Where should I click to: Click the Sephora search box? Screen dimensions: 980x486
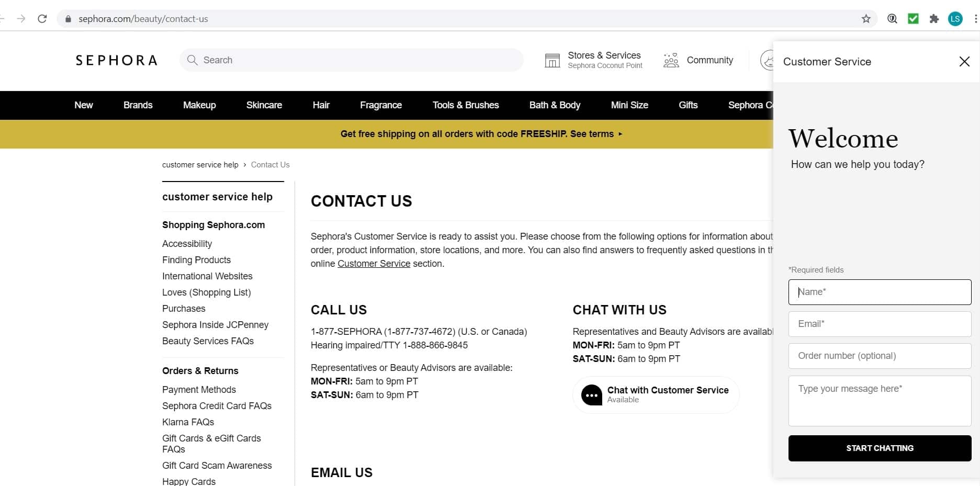[x=352, y=60]
